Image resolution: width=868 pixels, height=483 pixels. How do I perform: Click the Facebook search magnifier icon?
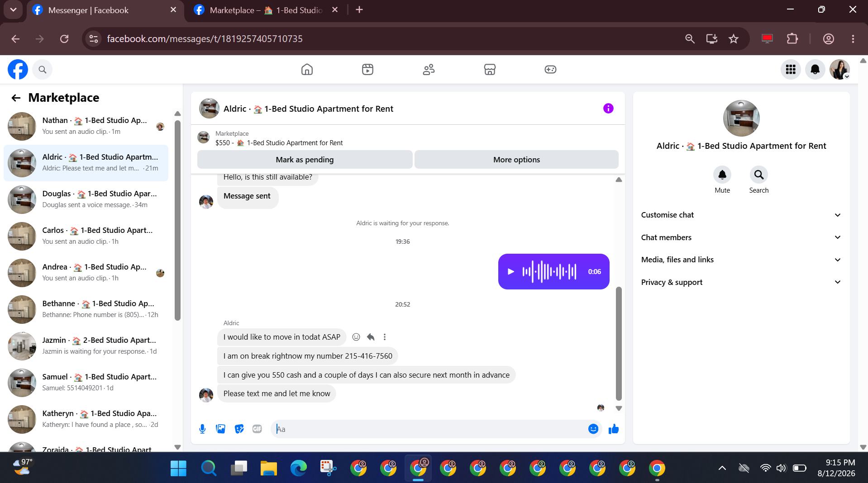coord(43,69)
